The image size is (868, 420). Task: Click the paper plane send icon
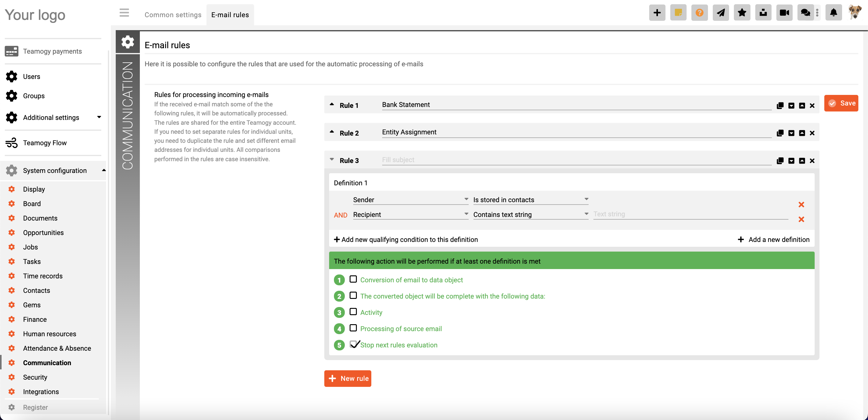click(x=720, y=13)
